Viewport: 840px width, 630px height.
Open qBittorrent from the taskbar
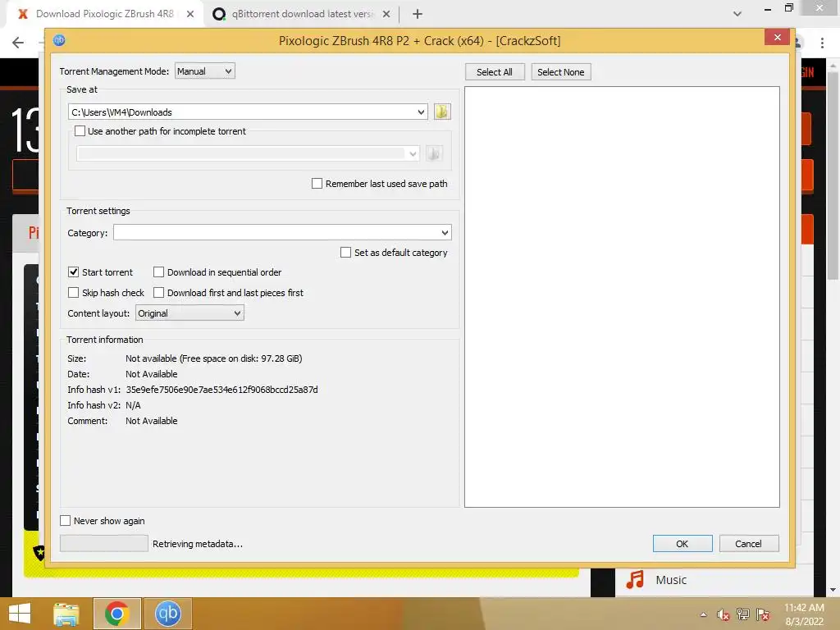click(167, 614)
